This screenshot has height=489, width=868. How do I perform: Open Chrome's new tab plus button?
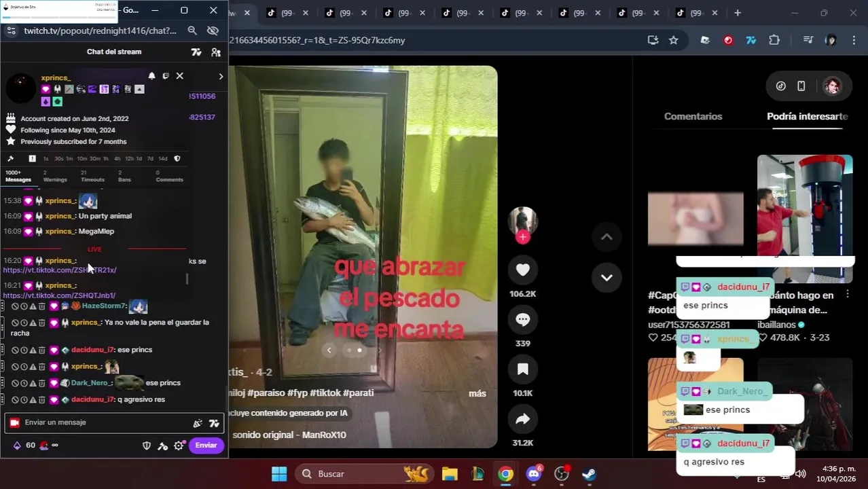pos(738,13)
